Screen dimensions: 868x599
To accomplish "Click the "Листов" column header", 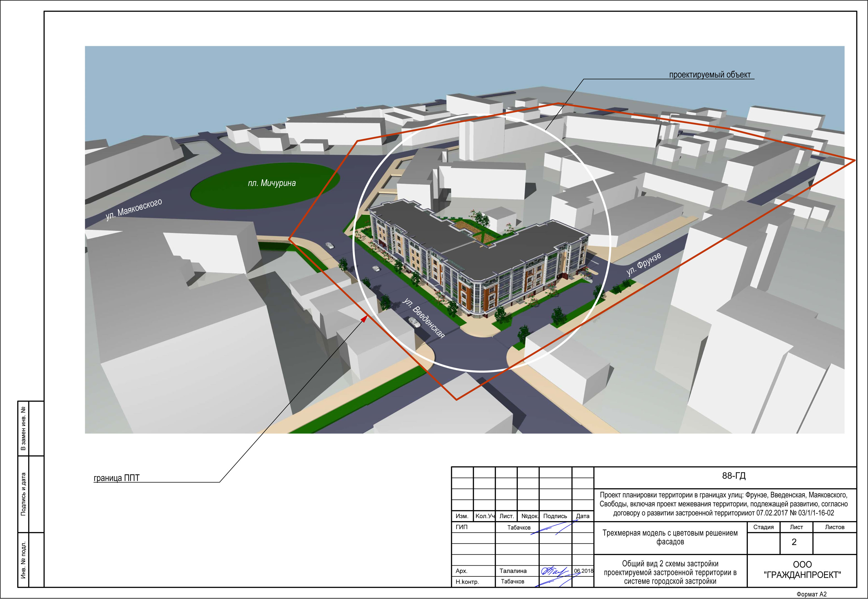I will 835,527.
